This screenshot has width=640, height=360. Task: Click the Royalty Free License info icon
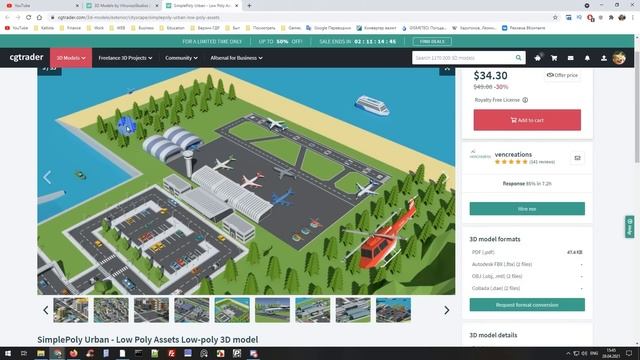point(525,100)
